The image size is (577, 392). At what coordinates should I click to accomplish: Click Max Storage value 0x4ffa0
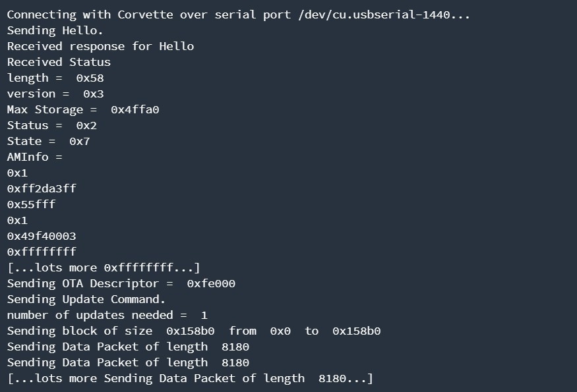(135, 110)
